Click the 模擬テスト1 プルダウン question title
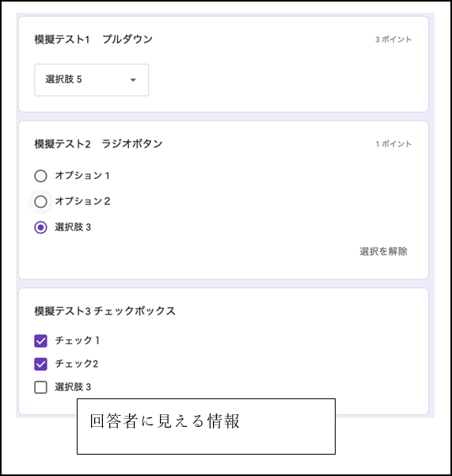Screen dimensions: 452x476 [x=93, y=39]
